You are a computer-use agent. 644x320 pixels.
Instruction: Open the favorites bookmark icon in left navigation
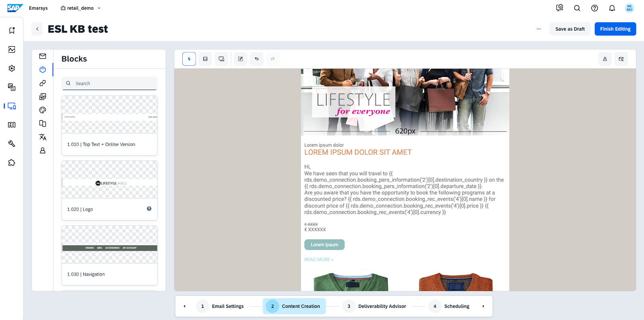coord(12,31)
